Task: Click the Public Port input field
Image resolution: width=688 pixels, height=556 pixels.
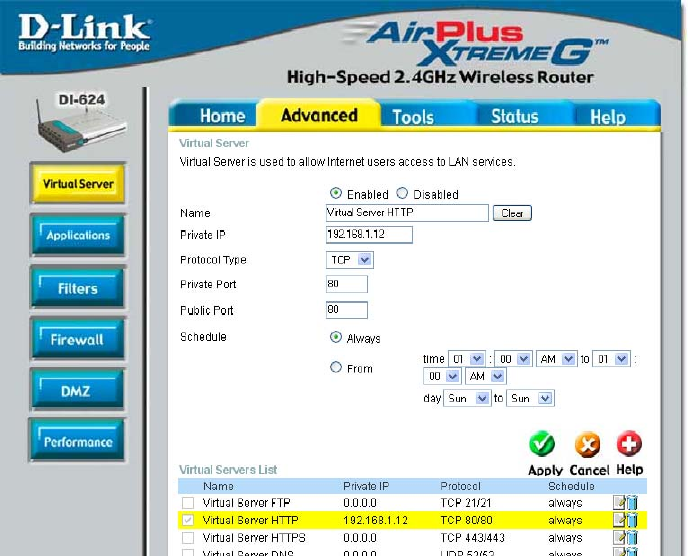Action: pos(347,310)
